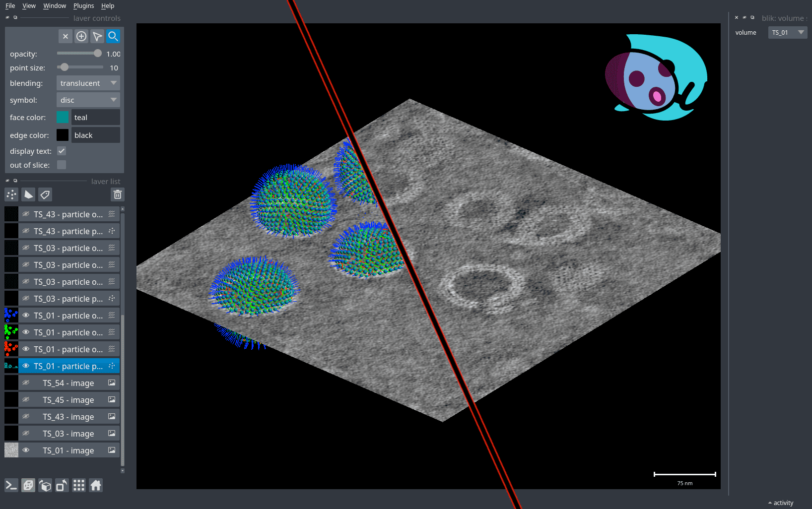Click the red TS_01 particle orientation thumbnail
812x509 pixels.
[11, 349]
